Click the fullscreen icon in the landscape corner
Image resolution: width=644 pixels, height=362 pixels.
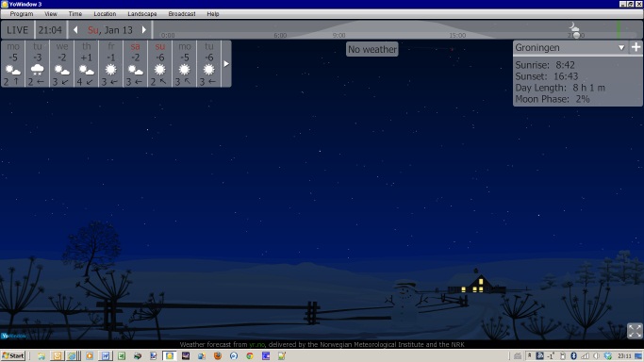pos(635,330)
